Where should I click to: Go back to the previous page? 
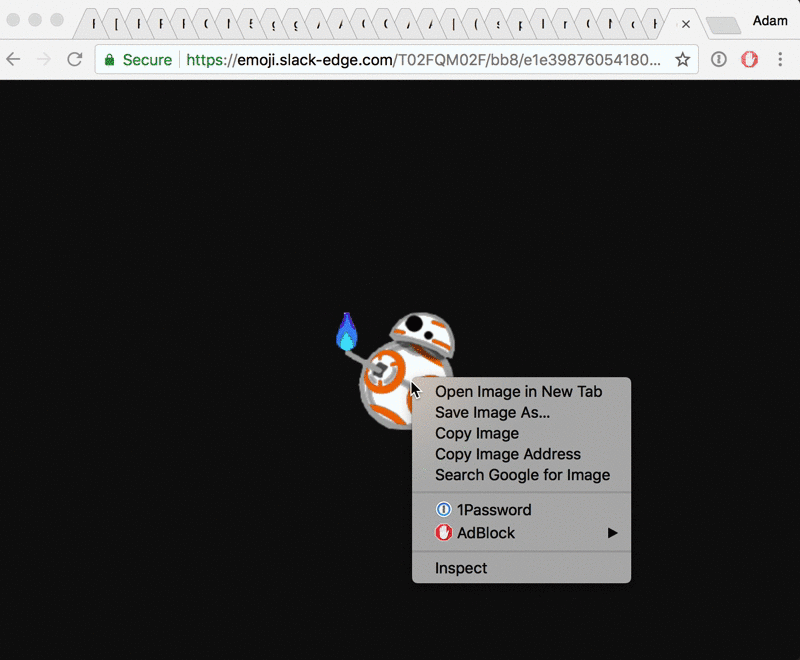point(14,60)
